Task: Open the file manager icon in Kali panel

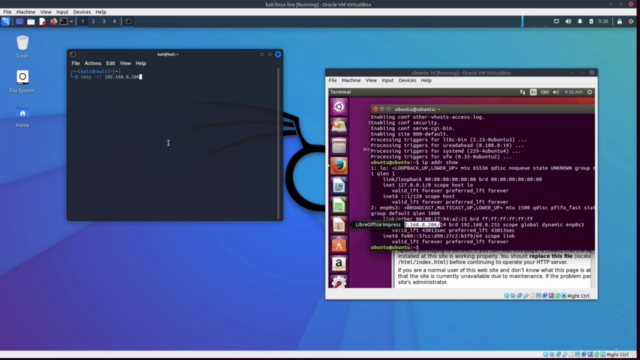Action: tap(31, 21)
